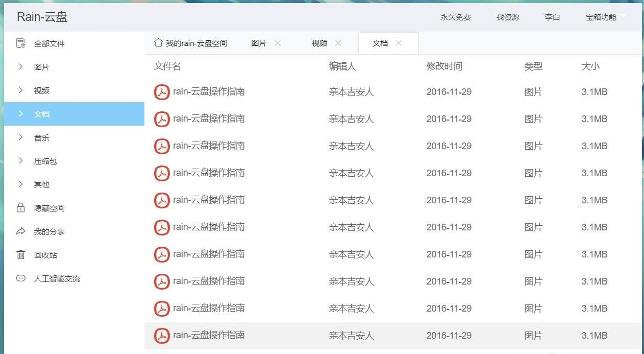Open 隐藏空间 via its lock icon
644x354 pixels.
point(21,208)
